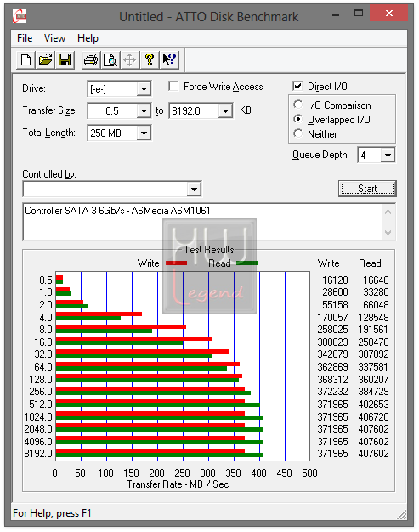Activate the context help arrow-question icon
This screenshot has height=532, width=419.
click(169, 60)
